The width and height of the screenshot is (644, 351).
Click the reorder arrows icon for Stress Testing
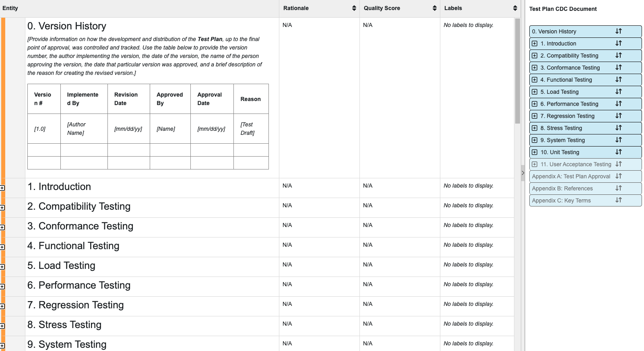[618, 128]
